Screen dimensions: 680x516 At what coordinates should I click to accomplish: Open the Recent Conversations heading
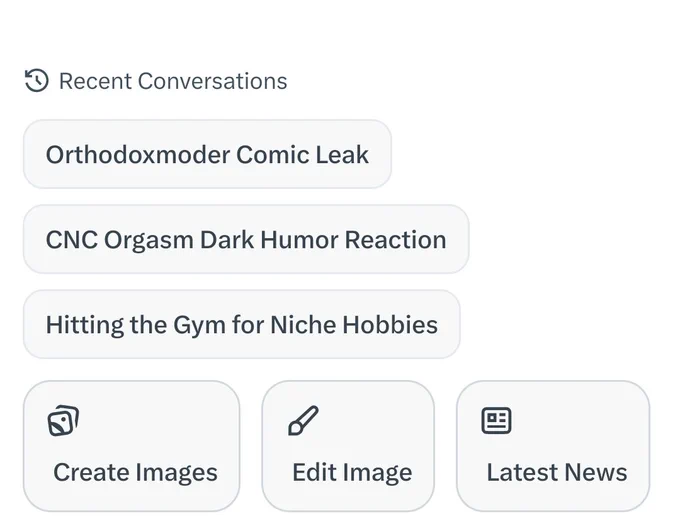pyautogui.click(x=173, y=81)
